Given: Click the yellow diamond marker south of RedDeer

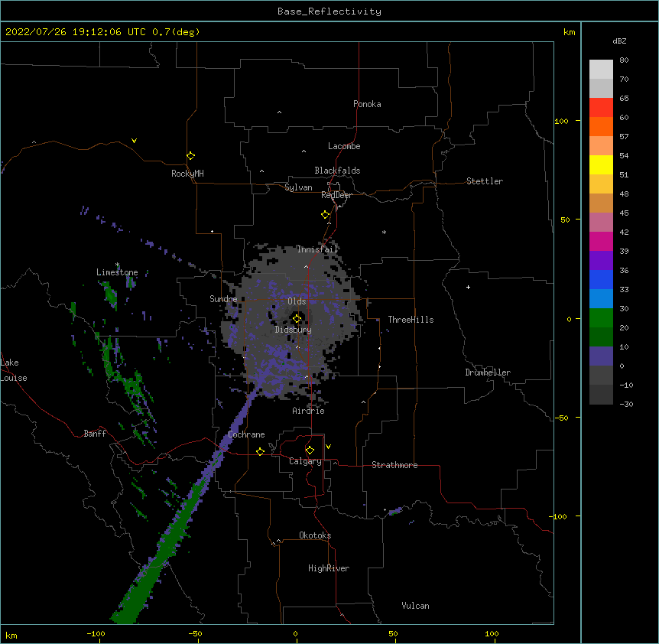Looking at the screenshot, I should coord(326,215).
